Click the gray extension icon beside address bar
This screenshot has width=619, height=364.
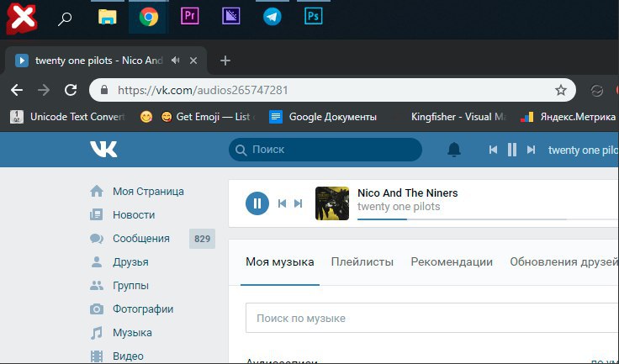pos(597,91)
